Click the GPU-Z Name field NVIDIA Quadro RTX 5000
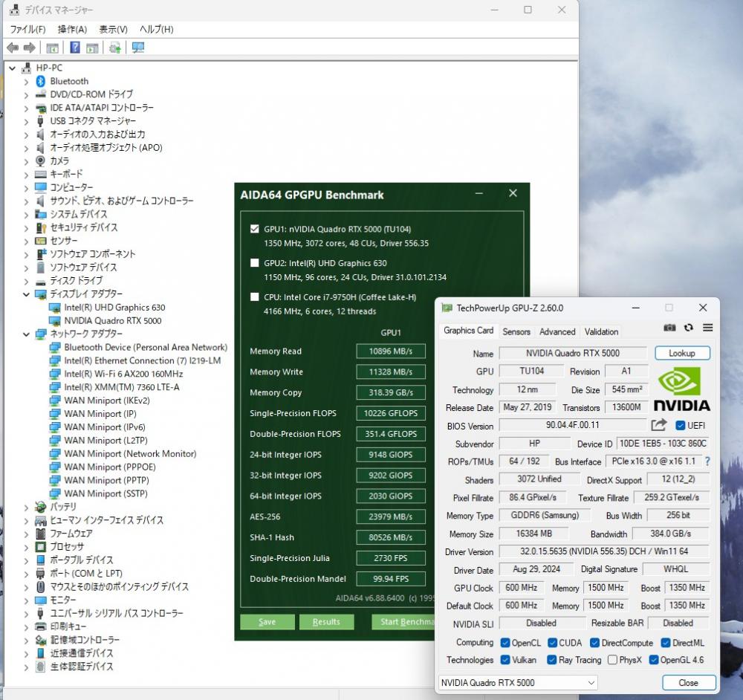The height and width of the screenshot is (700, 743). coord(572,353)
